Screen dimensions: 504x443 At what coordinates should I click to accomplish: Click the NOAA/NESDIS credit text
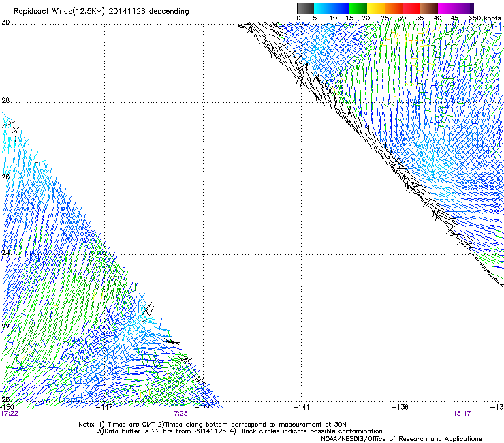tap(401, 439)
